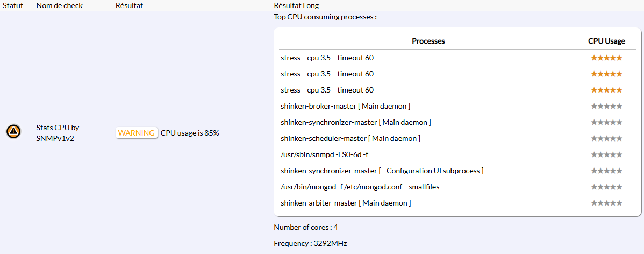Select the Configuration UI subprocess row
This screenshot has height=254, width=644.
point(382,171)
